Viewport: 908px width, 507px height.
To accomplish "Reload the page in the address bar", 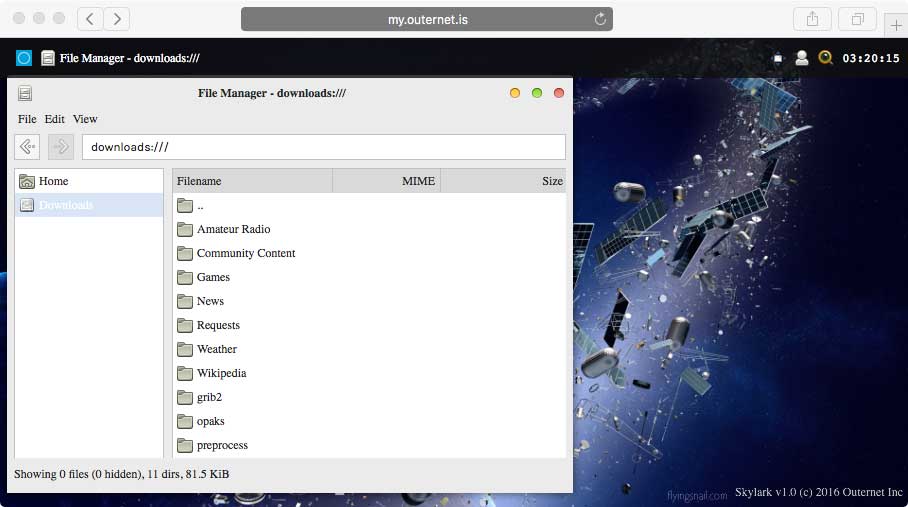I will (601, 19).
